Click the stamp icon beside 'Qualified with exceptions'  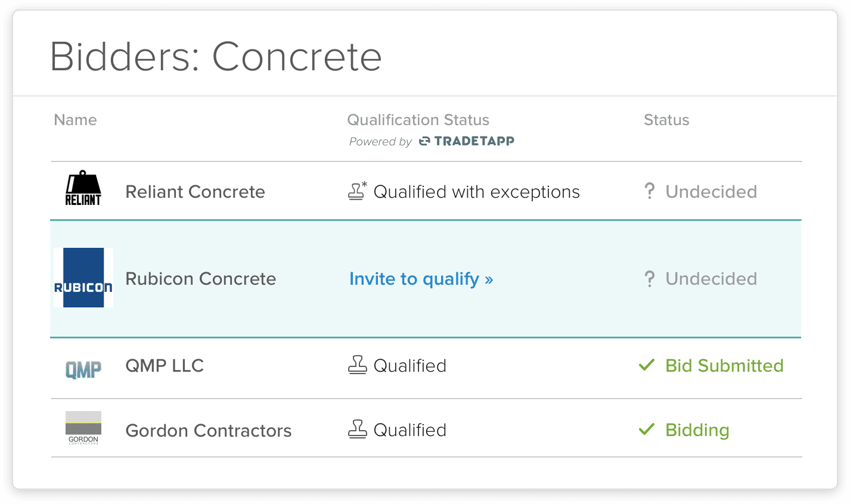357,191
